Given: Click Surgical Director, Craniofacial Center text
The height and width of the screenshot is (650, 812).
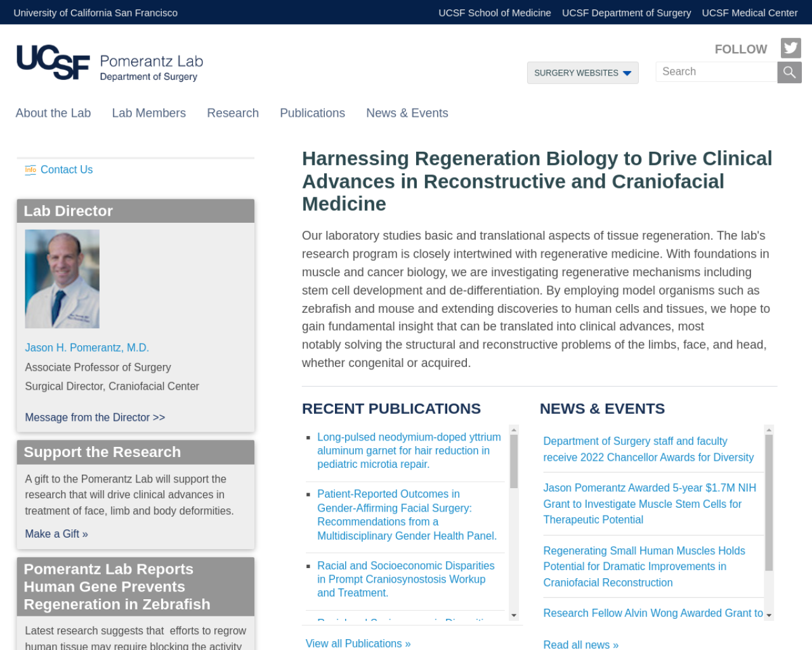Looking at the screenshot, I should [x=112, y=387].
